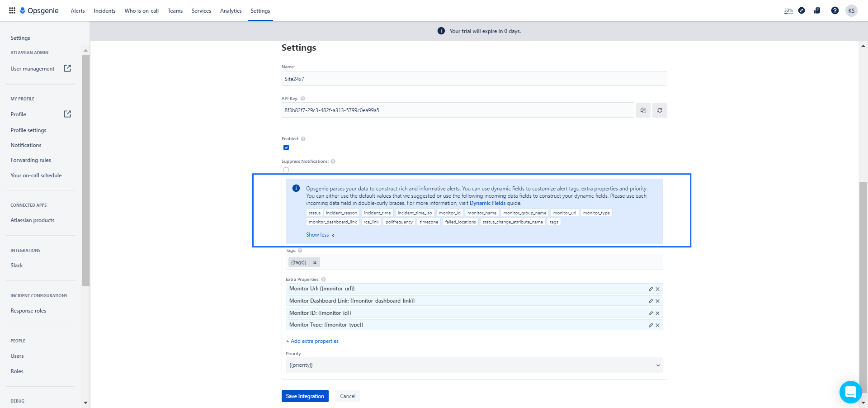Screen dimensions: 868x408
Task: Open the release notes icon in the navbar
Action: click(x=817, y=10)
